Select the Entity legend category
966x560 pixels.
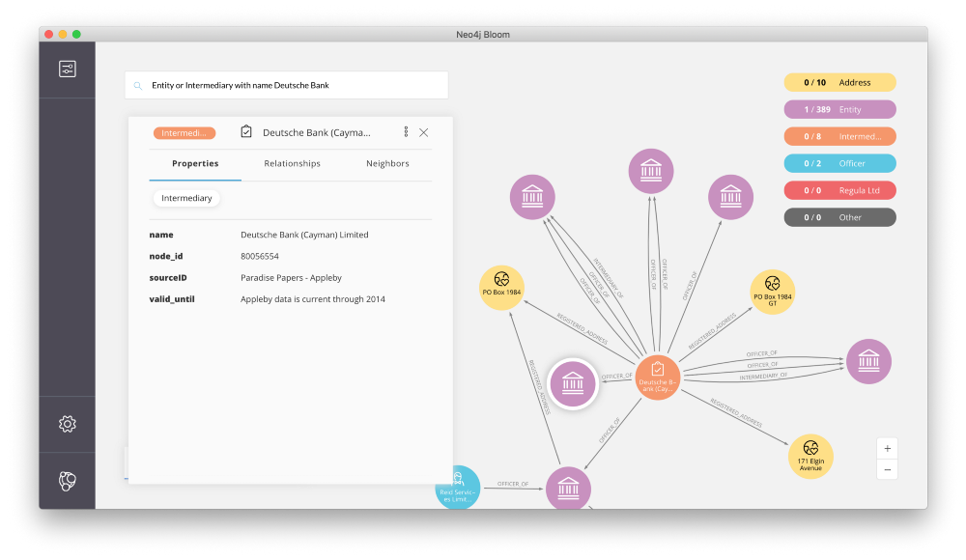839,110
